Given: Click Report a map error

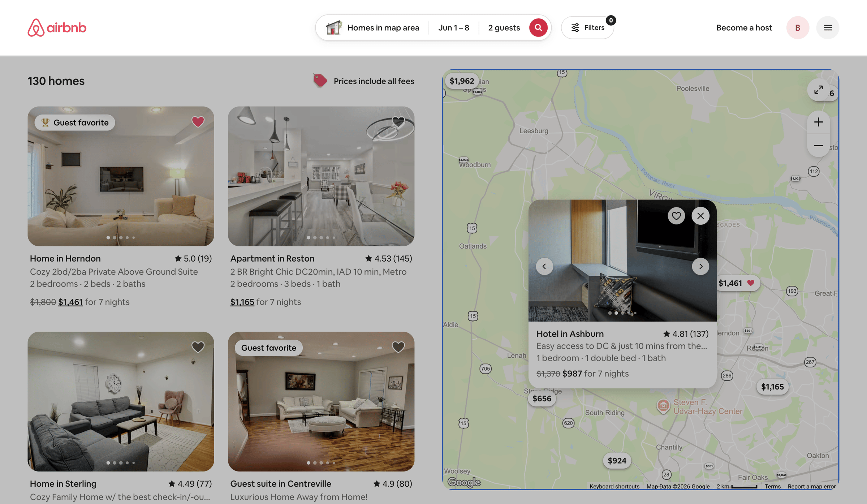Looking at the screenshot, I should tap(811, 486).
